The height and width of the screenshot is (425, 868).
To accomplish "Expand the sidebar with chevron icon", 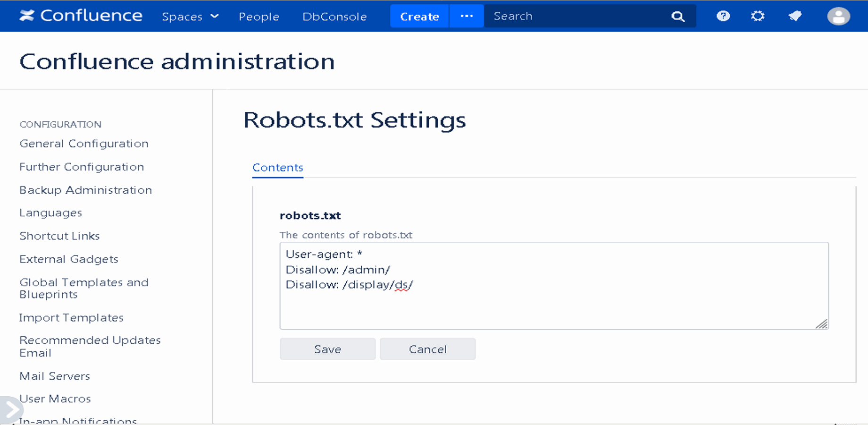I will (11, 409).
